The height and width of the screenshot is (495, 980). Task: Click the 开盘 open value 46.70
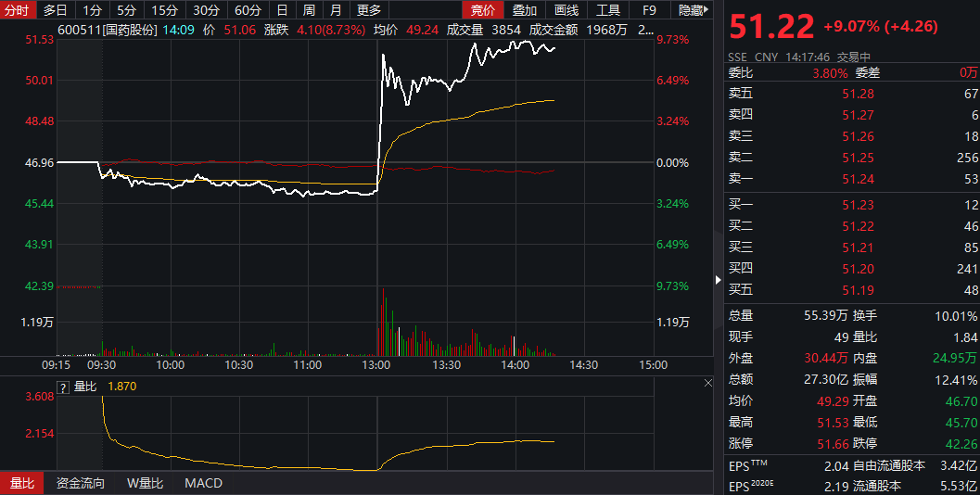point(961,400)
